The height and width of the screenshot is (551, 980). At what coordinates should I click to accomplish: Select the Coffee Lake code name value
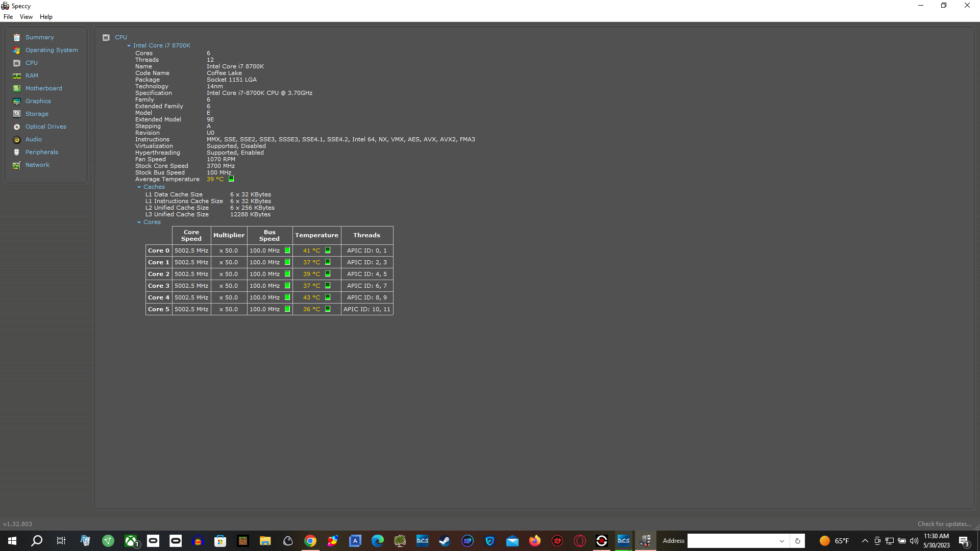(x=224, y=73)
